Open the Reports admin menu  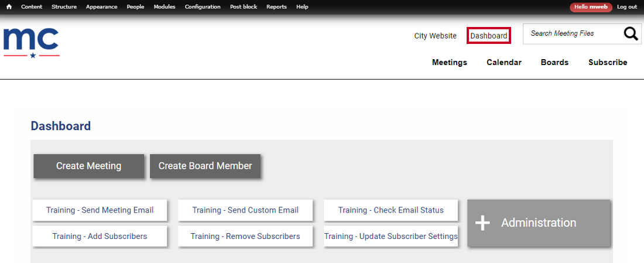(x=276, y=7)
